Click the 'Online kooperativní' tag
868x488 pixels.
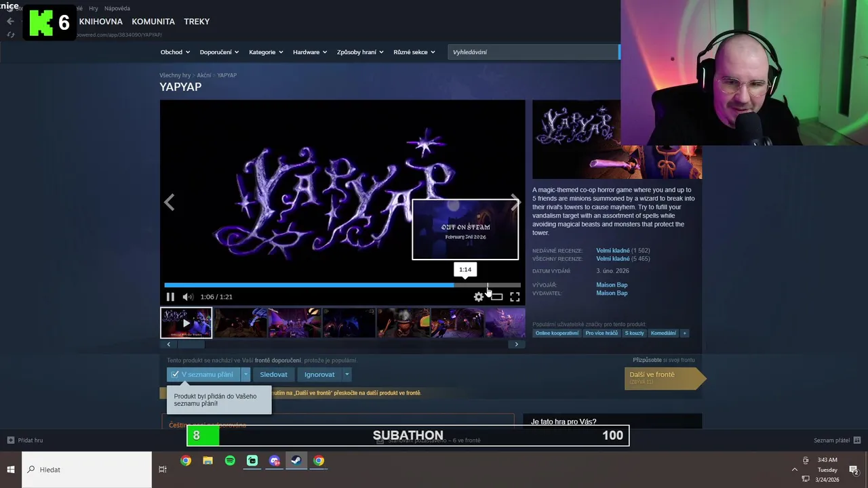pyautogui.click(x=557, y=333)
